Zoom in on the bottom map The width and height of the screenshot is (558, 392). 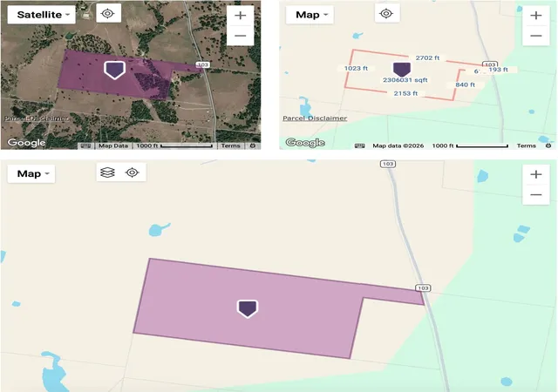tap(536, 174)
